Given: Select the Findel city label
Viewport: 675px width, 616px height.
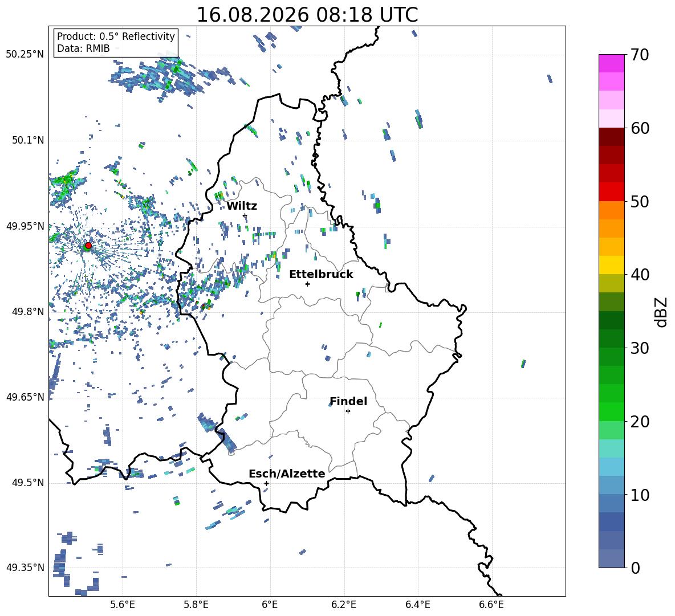Looking at the screenshot, I should coord(348,401).
